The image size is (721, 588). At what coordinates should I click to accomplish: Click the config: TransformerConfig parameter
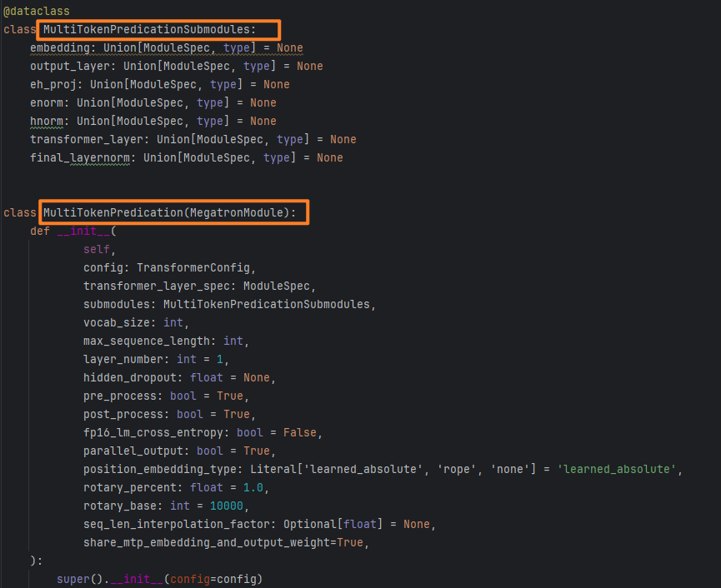point(169,268)
